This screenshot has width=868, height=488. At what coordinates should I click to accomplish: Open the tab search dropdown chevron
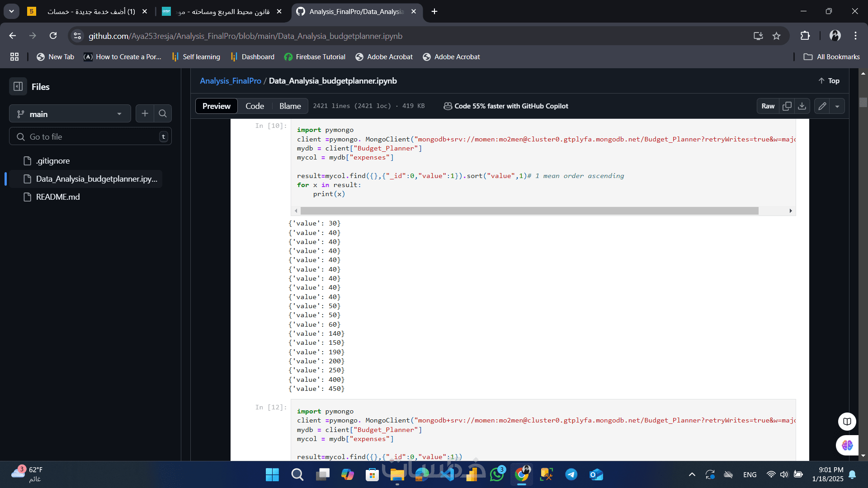11,11
